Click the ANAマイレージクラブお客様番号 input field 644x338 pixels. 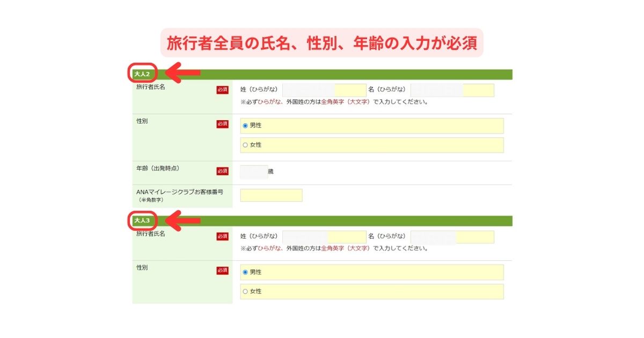[272, 195]
